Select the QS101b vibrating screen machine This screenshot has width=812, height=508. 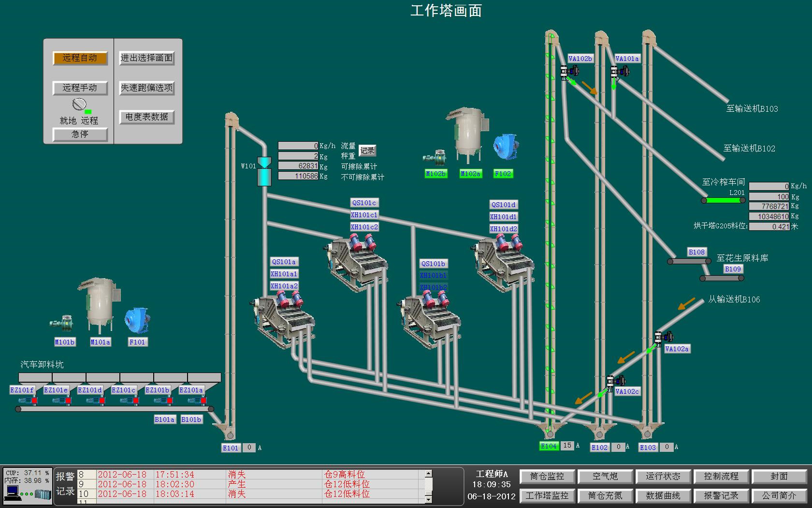click(429, 319)
